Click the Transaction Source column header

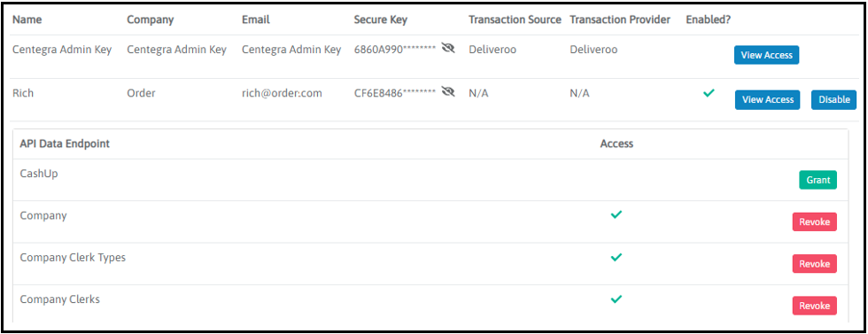point(515,20)
